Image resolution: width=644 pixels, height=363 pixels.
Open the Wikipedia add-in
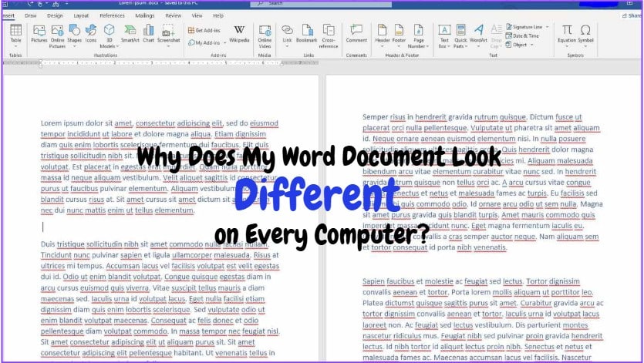point(239,34)
